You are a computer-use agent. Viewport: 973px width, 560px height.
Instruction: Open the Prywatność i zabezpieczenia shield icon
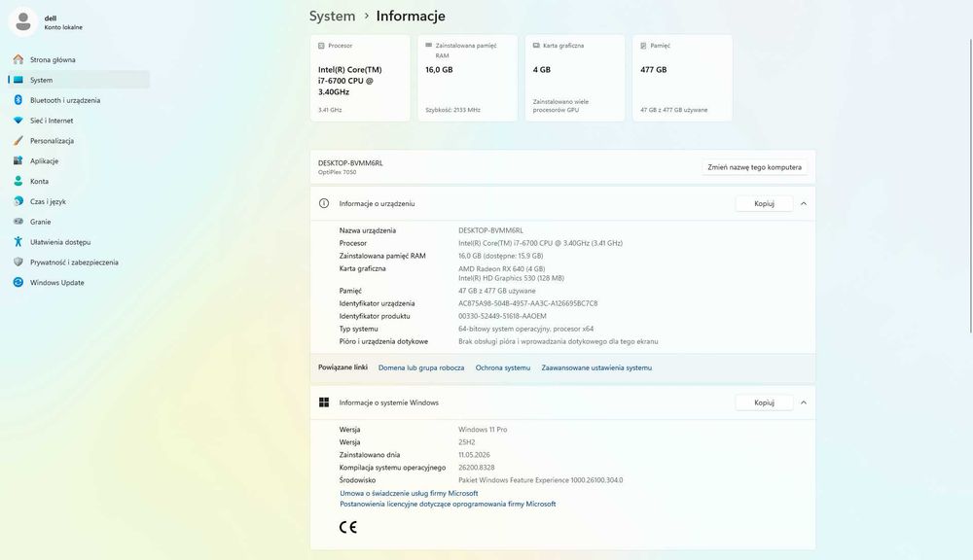(18, 262)
